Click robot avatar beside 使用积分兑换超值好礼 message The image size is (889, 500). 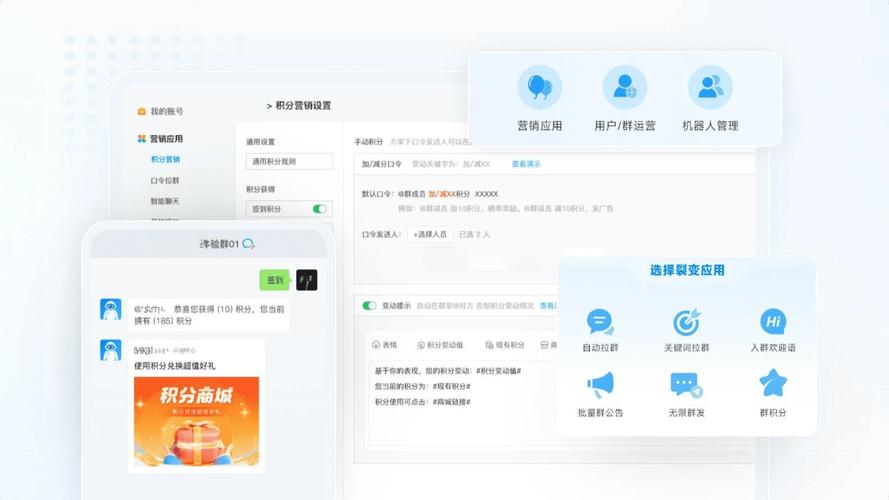click(x=111, y=350)
